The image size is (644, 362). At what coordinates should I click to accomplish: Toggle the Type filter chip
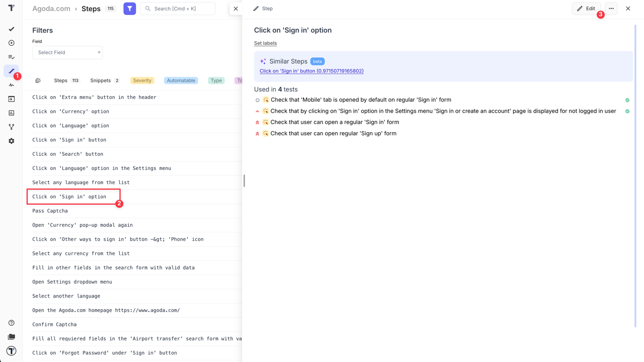click(216, 80)
